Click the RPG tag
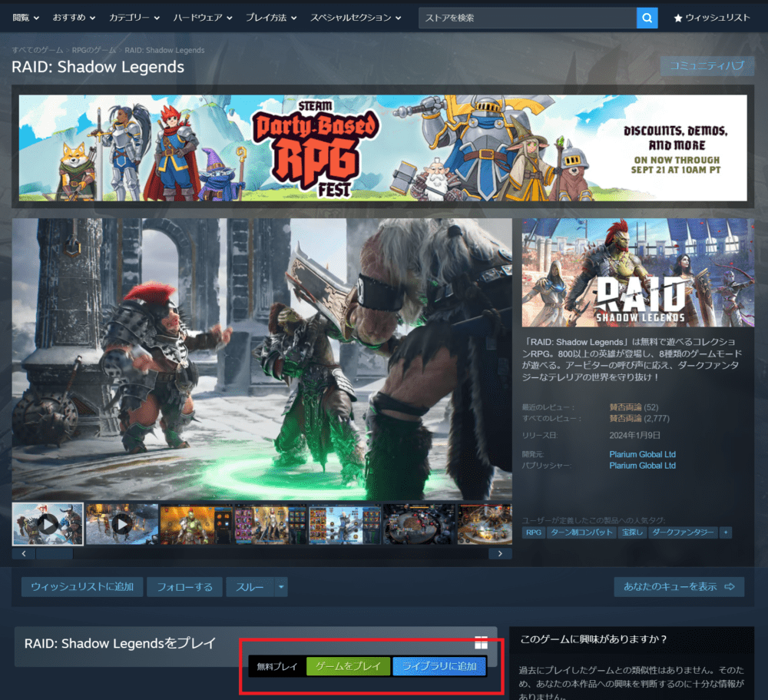This screenshot has height=700, width=768. pos(534,532)
